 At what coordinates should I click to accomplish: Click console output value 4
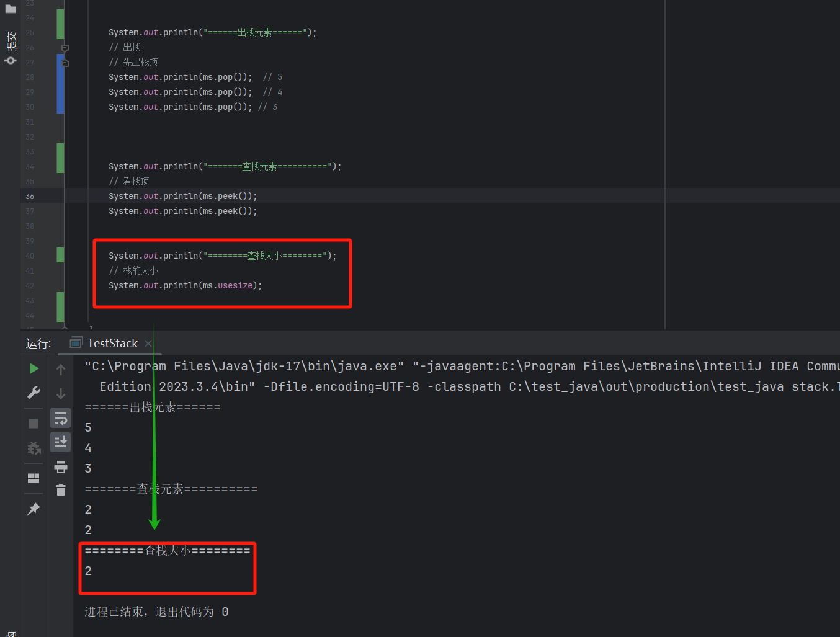click(x=88, y=448)
